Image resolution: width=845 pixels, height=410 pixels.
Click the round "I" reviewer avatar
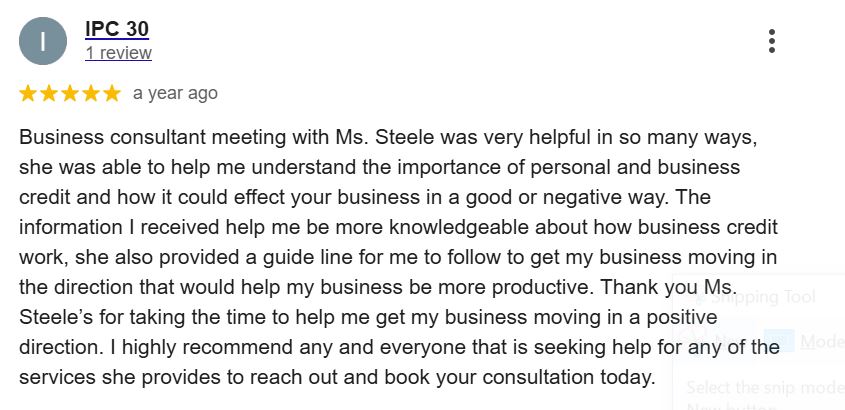coord(43,41)
